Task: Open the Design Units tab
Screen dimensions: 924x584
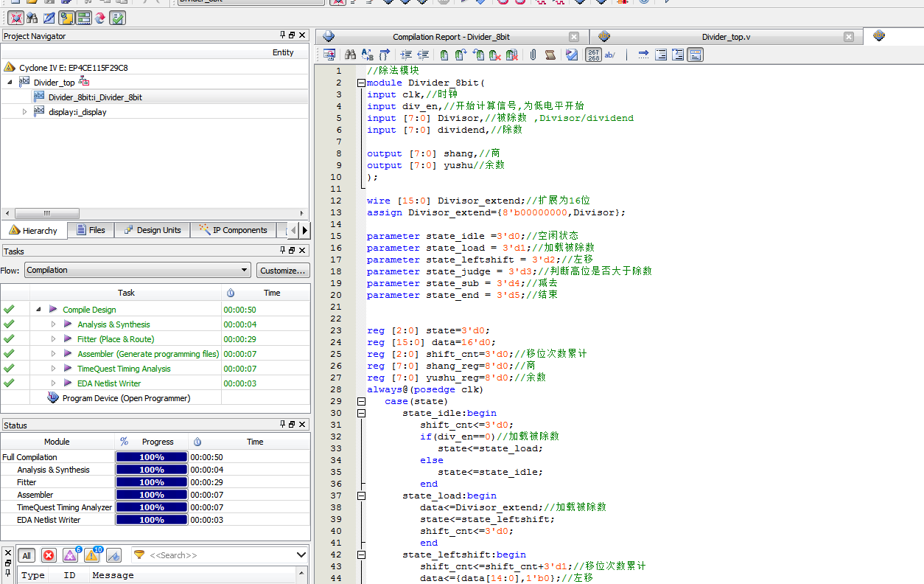Action: pyautogui.click(x=152, y=230)
